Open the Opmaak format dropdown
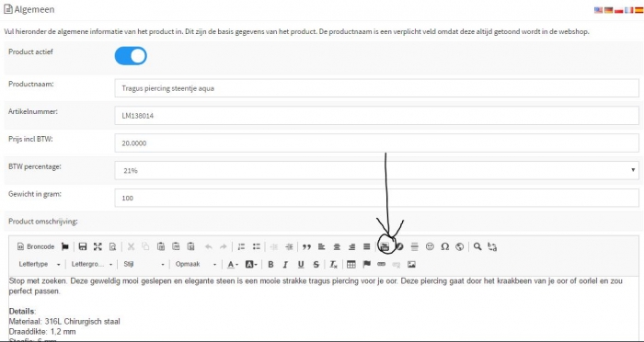Screen dimensions: 644x342 (x=196, y=265)
